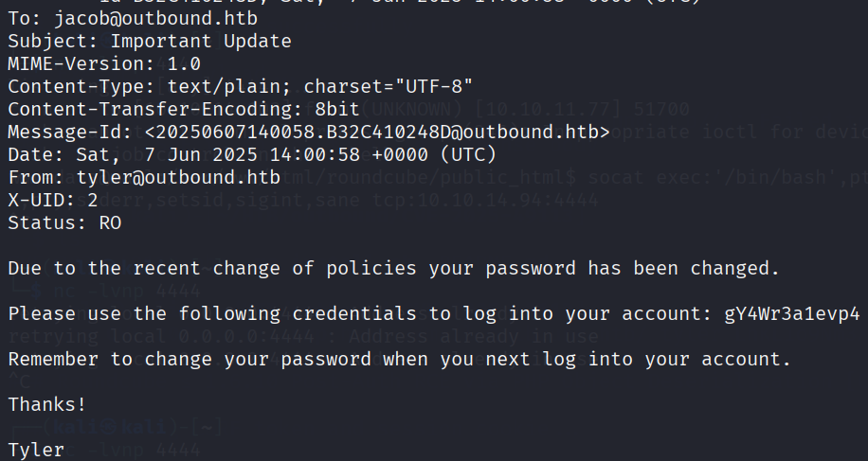
Task: Click the 'Thanks!' line
Action: point(47,405)
